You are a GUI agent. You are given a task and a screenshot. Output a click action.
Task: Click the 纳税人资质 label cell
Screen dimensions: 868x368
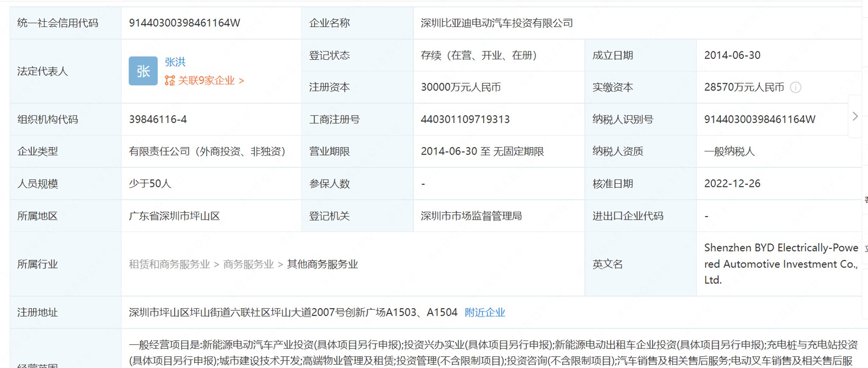640,151
